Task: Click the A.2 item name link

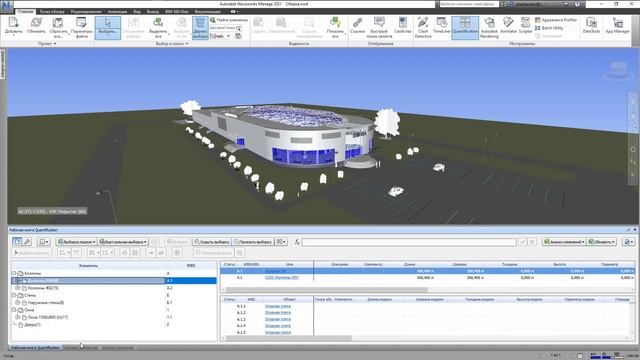Action: coord(281,278)
